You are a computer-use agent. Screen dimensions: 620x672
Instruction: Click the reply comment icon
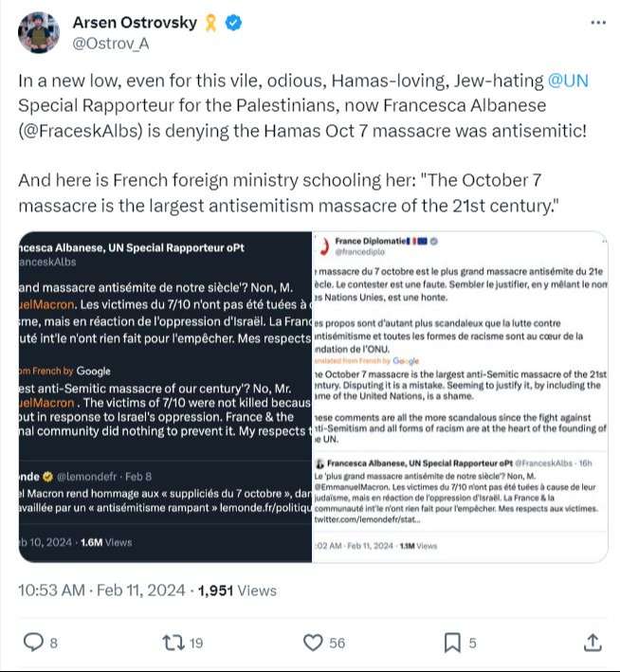pyautogui.click(x=34, y=643)
